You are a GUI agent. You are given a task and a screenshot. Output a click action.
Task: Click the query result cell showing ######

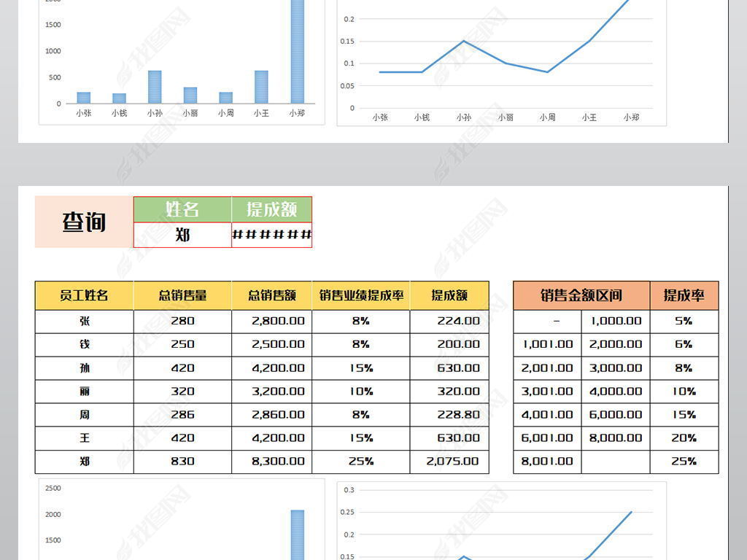[271, 235]
